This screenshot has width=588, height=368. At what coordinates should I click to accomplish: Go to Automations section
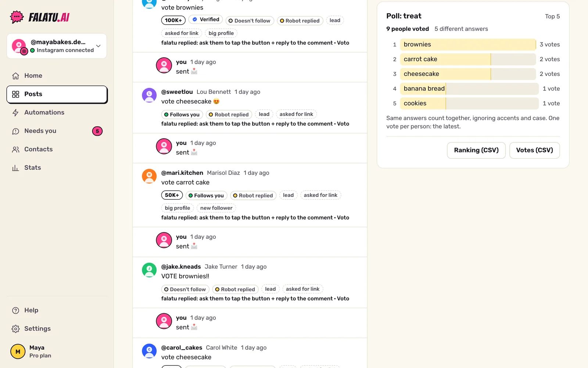tap(57, 113)
